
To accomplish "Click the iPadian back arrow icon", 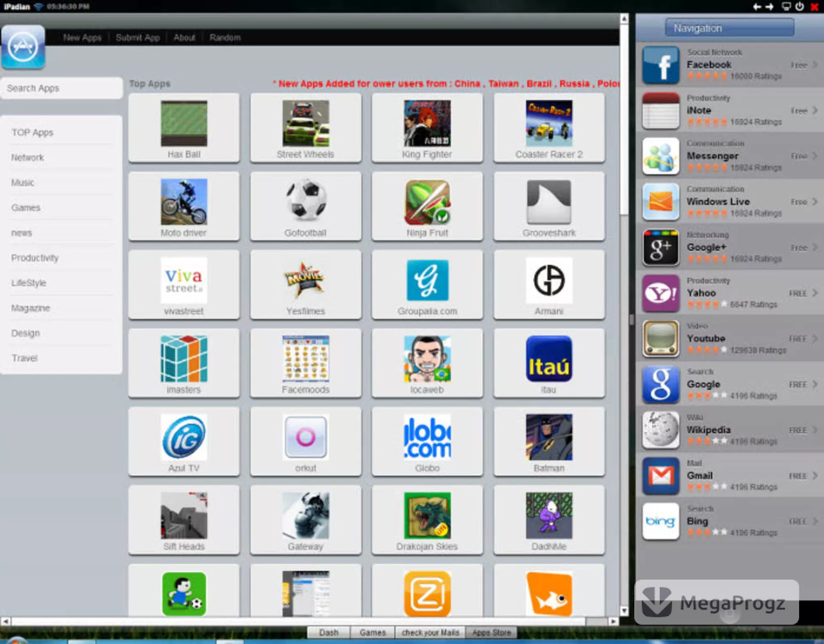I will click(757, 6).
